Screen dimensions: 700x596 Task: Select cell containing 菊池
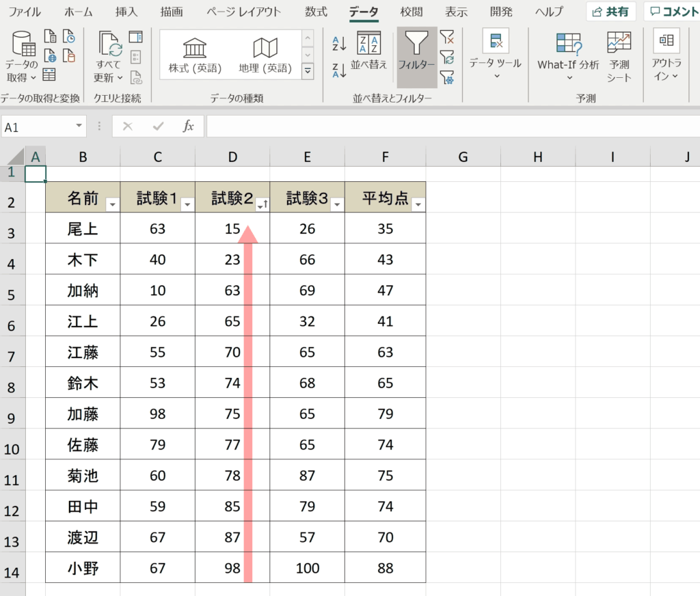[x=83, y=475]
